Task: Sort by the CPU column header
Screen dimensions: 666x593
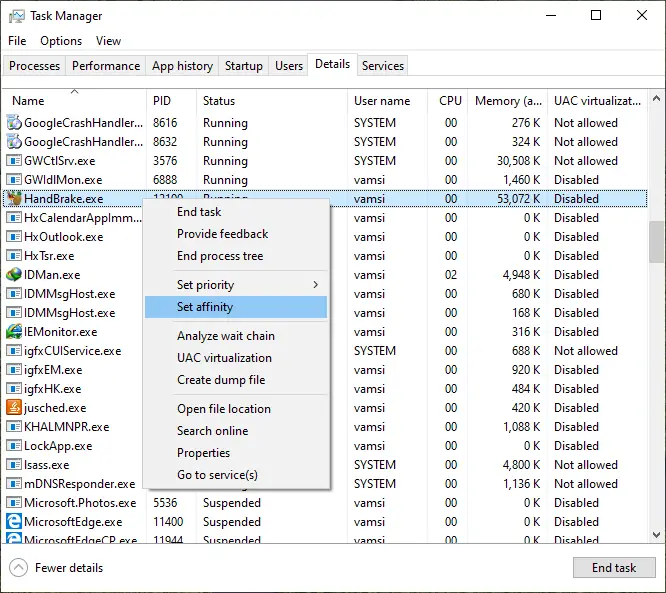Action: [x=448, y=101]
